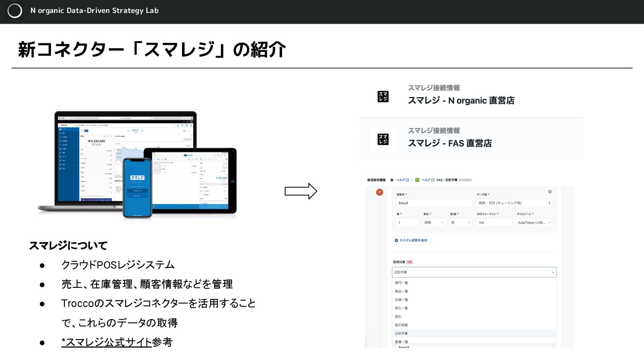Click the FAS - 日別予算 title text

(446, 180)
